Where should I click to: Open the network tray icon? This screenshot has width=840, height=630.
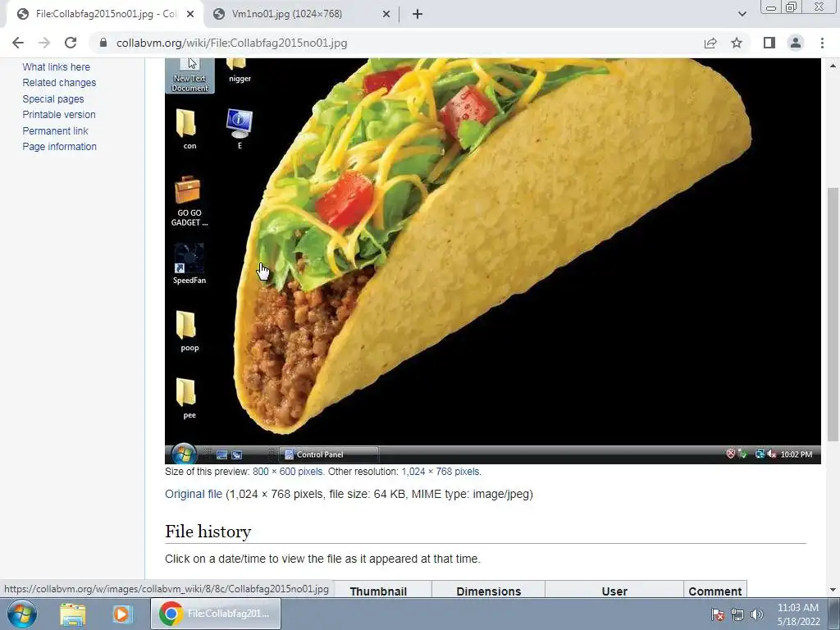coord(737,614)
